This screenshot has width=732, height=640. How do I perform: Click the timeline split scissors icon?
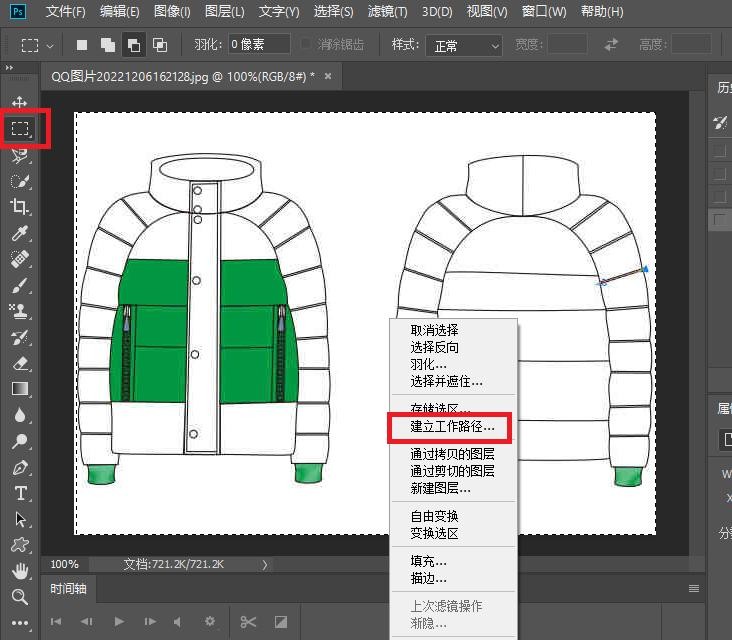(x=247, y=621)
